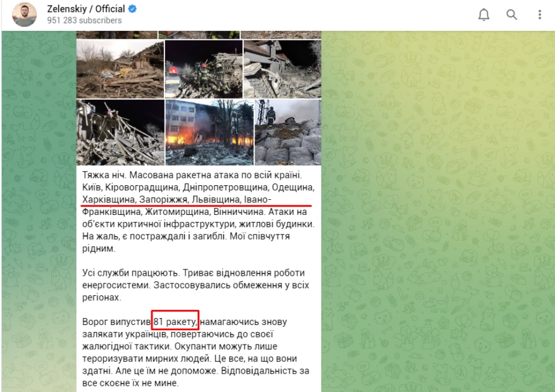Open the Zelenskiy / Official channel title
555x392 pixels.
(x=86, y=9)
